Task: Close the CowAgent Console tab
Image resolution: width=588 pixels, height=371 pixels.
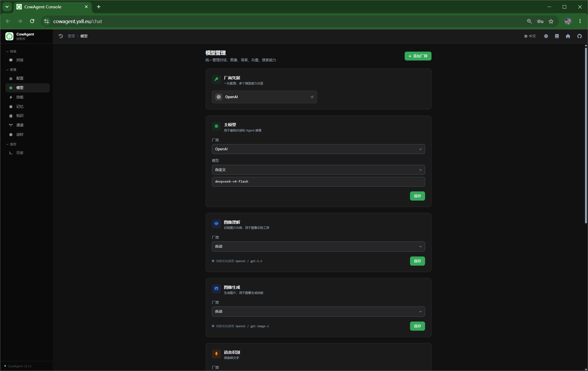Action: coord(86,7)
